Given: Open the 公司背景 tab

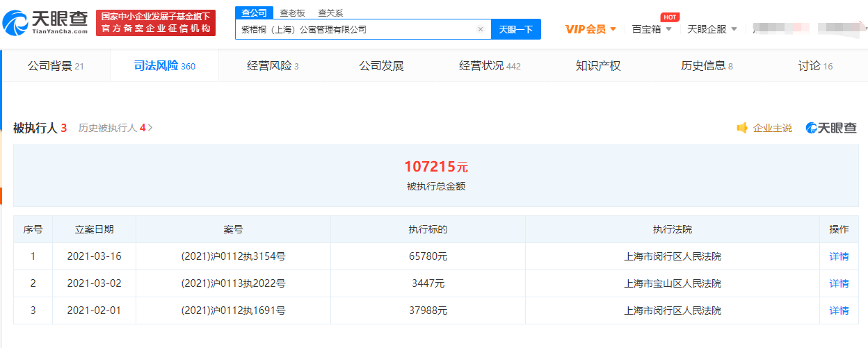Looking at the screenshot, I should [x=56, y=66].
